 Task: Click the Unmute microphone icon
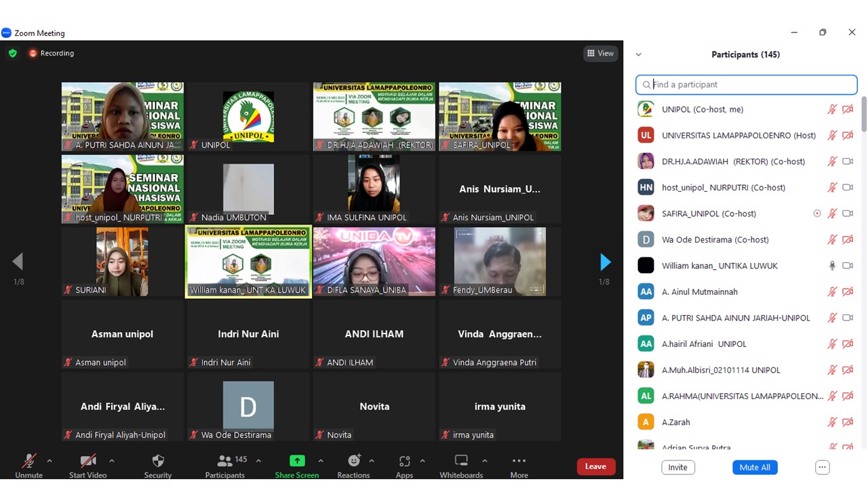[28, 461]
